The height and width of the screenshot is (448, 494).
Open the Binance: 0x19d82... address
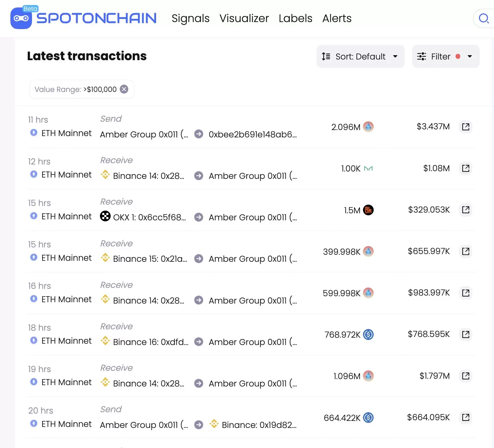259,425
